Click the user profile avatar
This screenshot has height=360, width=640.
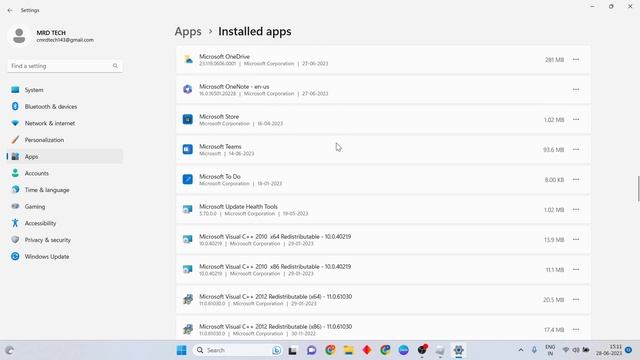click(x=19, y=36)
